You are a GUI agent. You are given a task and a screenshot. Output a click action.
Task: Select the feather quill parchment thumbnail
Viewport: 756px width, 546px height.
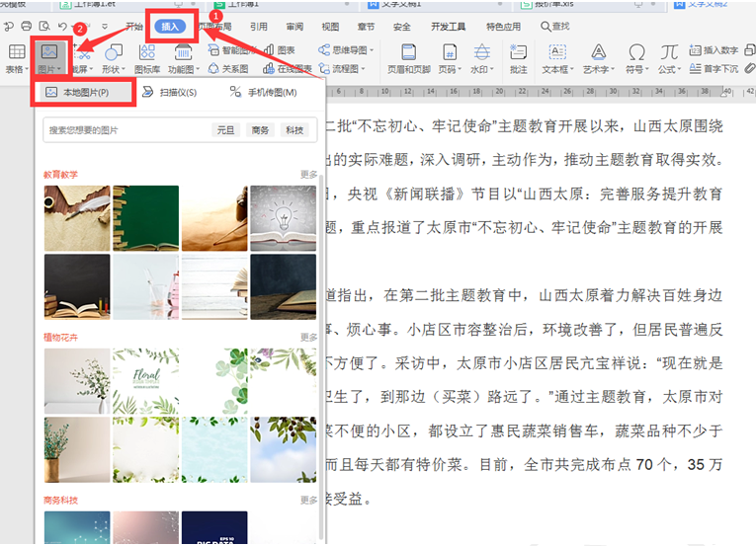click(77, 218)
